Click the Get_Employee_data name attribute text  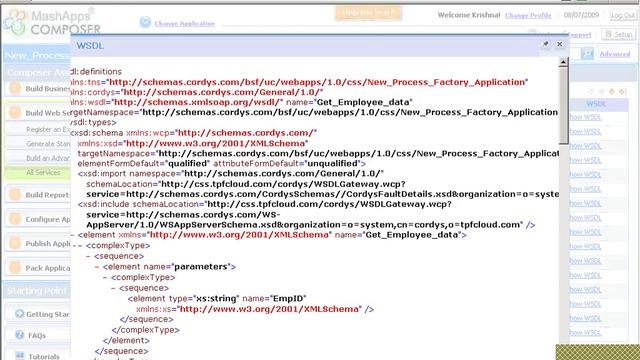tap(364, 102)
